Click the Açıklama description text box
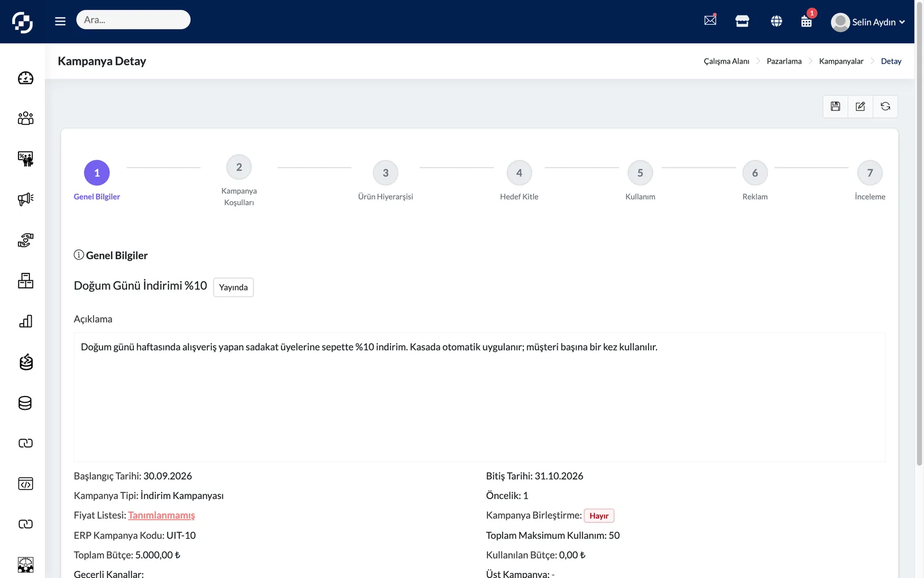This screenshot has width=924, height=578. point(479,397)
